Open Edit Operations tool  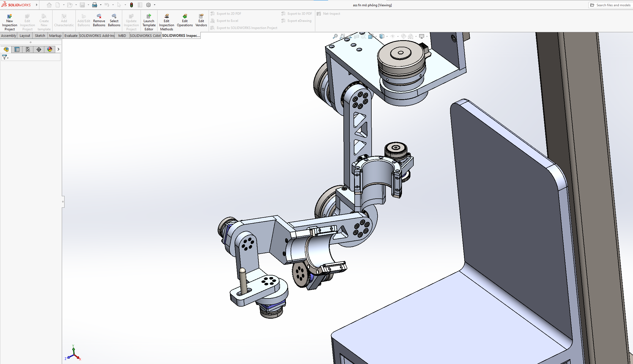[x=185, y=16]
